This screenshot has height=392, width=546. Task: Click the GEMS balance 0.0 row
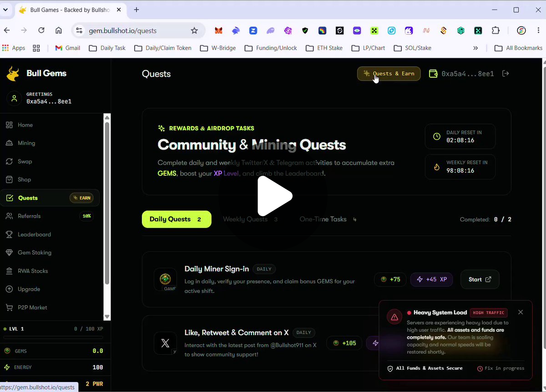coord(53,351)
